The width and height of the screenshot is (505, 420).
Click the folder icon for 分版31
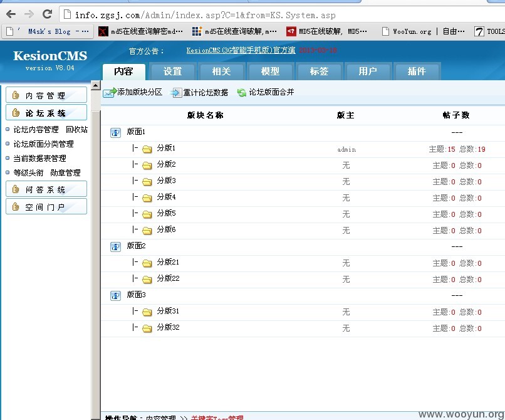(x=147, y=312)
